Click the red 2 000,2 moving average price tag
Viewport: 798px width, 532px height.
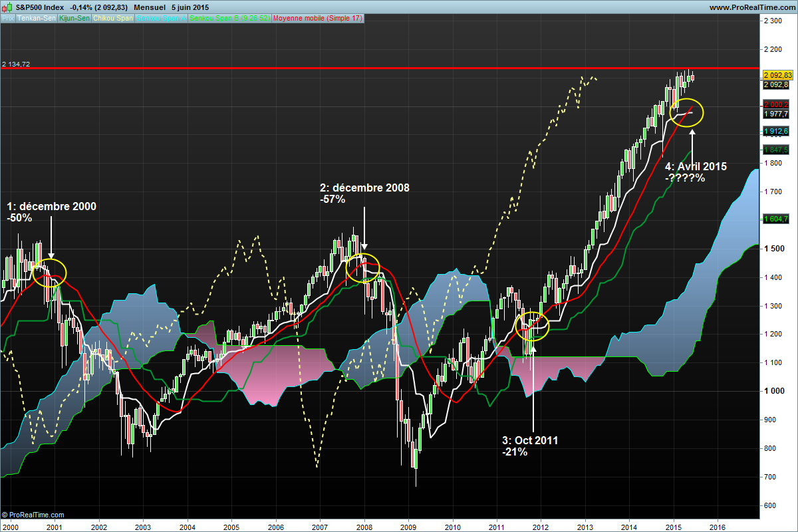[775, 105]
